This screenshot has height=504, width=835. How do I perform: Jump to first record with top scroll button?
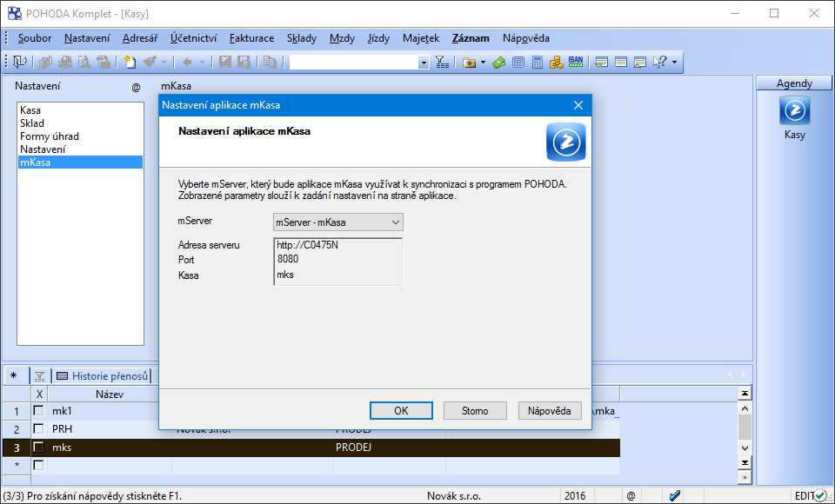(745, 394)
